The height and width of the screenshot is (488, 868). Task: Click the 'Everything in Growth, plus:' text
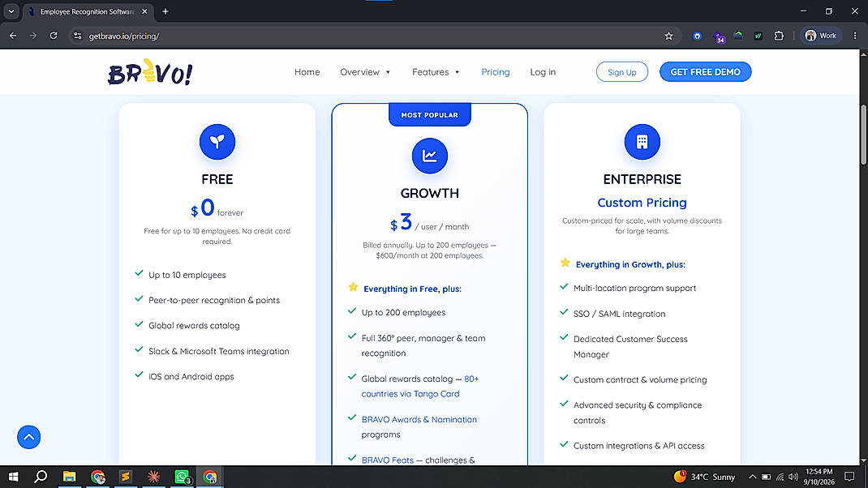coord(630,264)
